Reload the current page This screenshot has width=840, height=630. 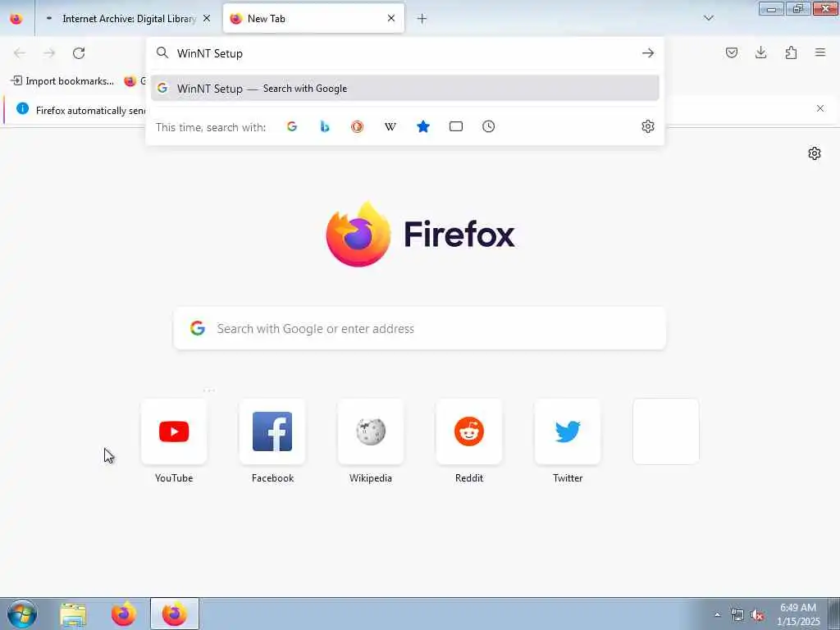point(79,52)
